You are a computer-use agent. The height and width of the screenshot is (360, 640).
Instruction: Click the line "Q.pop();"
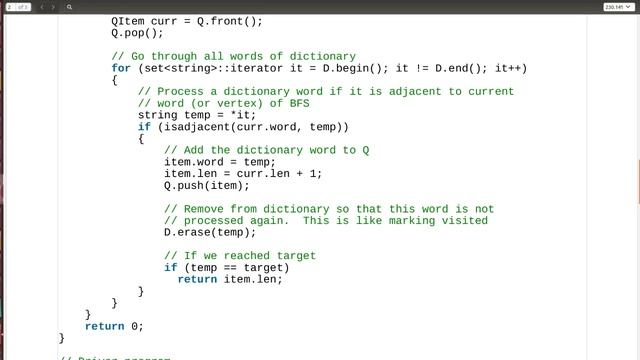pyautogui.click(x=137, y=33)
